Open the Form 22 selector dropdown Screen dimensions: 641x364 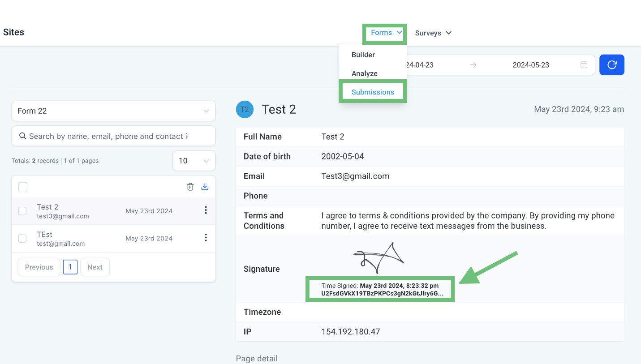point(113,111)
